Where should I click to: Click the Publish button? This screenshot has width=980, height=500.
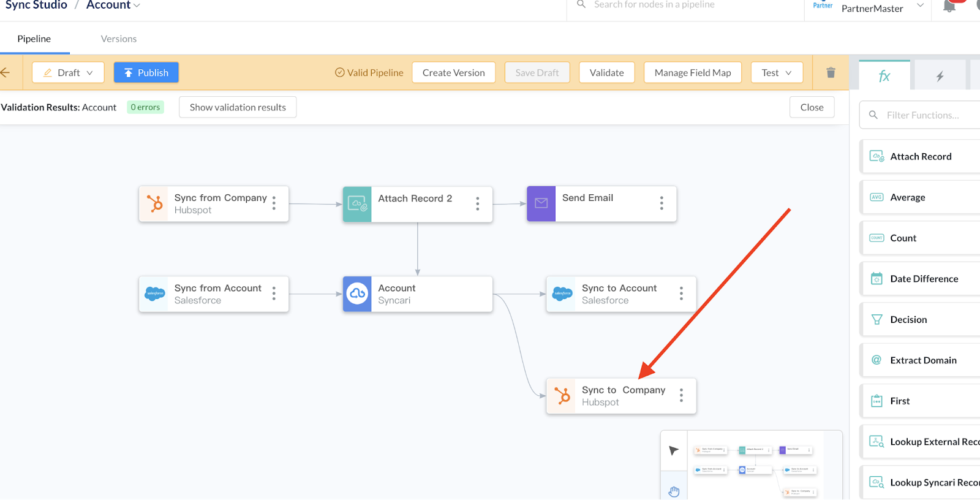(146, 72)
